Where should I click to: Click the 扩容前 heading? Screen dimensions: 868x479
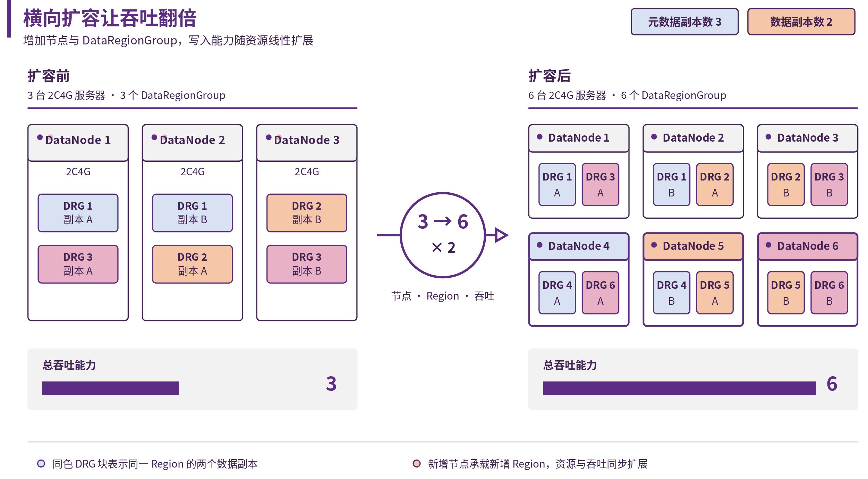(49, 76)
